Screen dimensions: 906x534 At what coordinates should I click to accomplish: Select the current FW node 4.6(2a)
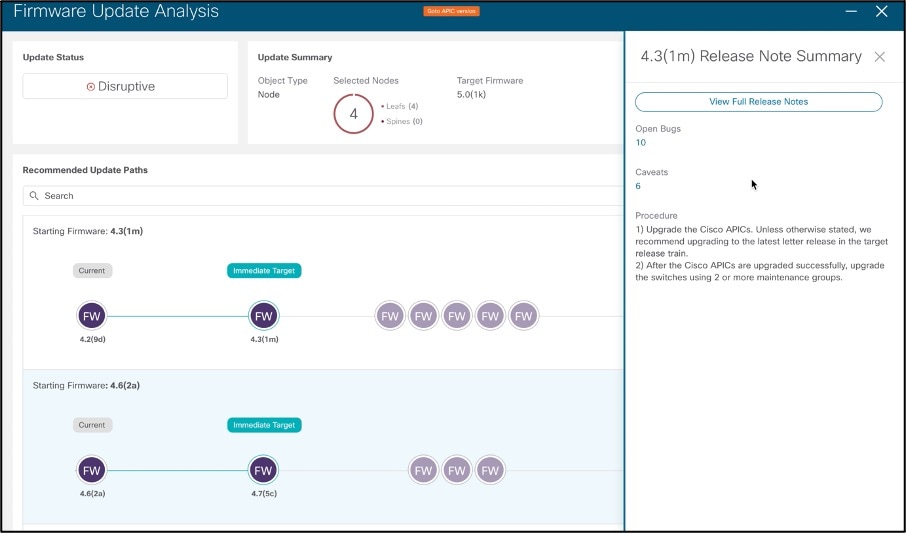[x=92, y=470]
